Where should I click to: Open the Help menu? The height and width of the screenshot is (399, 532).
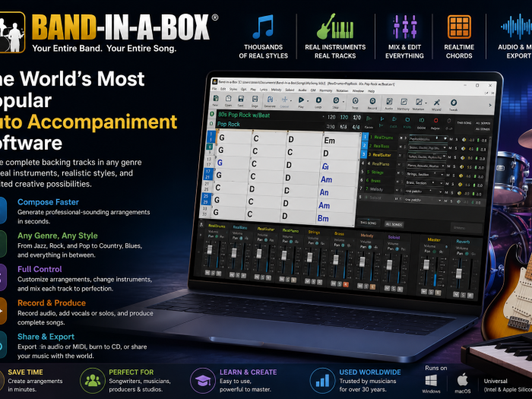click(371, 91)
